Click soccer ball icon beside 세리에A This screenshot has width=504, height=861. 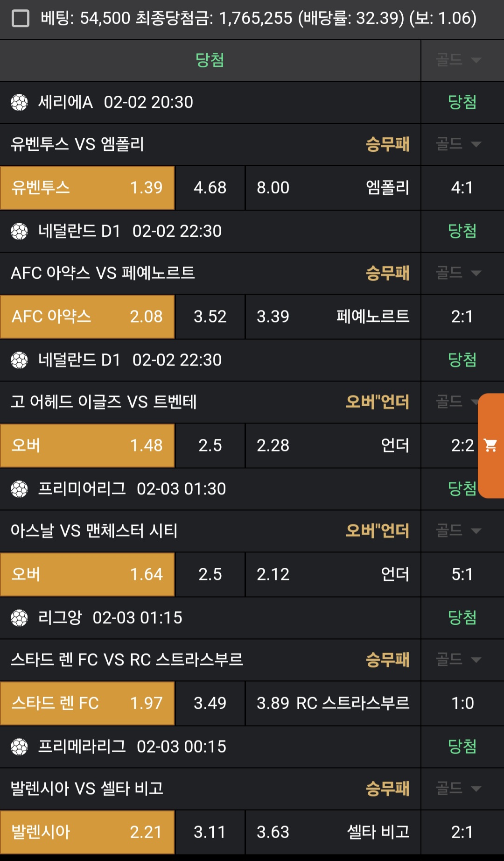tap(19, 102)
